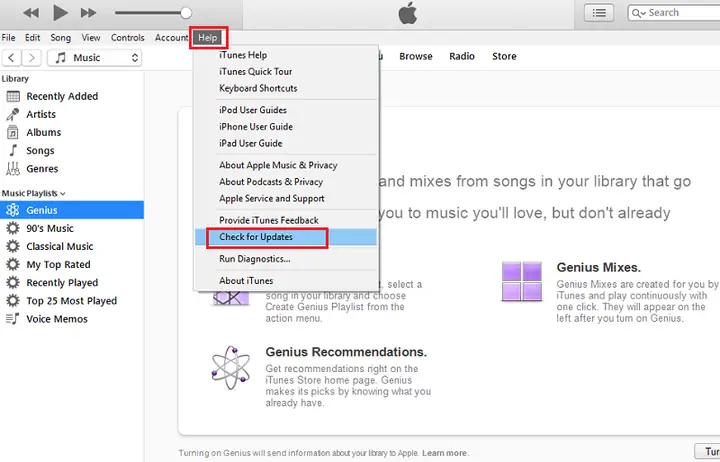Open the Controls menu
The image size is (720, 462).
click(128, 38)
